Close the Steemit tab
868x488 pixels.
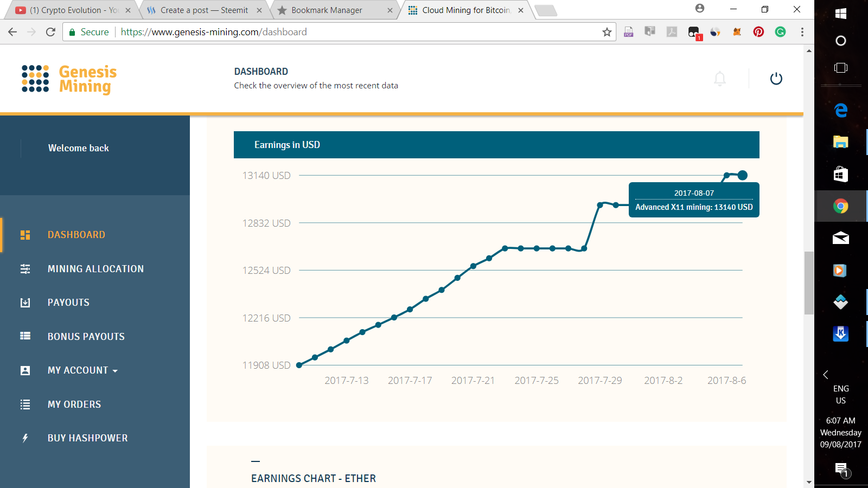point(259,10)
